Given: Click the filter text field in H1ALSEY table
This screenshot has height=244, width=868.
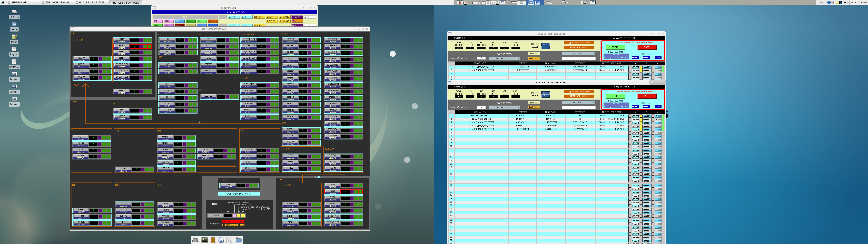Looking at the screenshot, I should (579, 59).
